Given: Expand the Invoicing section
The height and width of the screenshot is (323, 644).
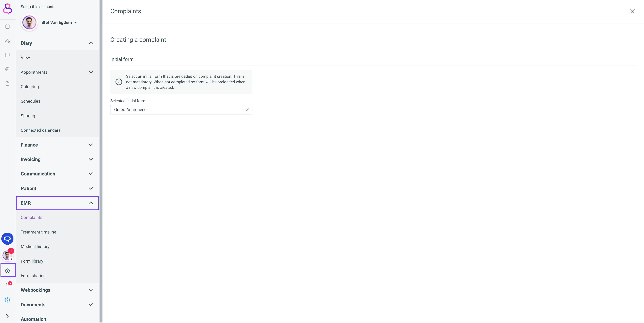Looking at the screenshot, I should point(58,159).
